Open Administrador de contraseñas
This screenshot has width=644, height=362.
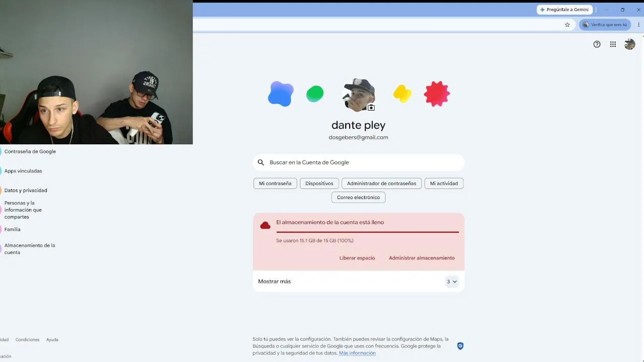pos(381,184)
